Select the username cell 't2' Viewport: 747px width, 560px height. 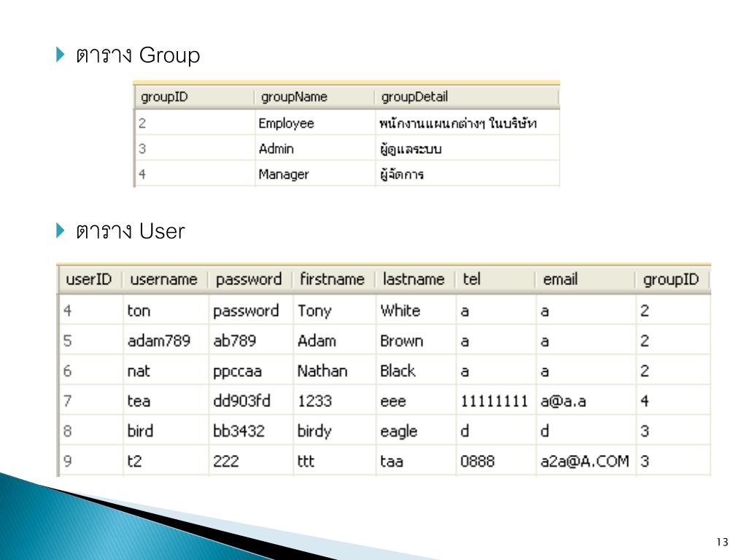(166, 461)
